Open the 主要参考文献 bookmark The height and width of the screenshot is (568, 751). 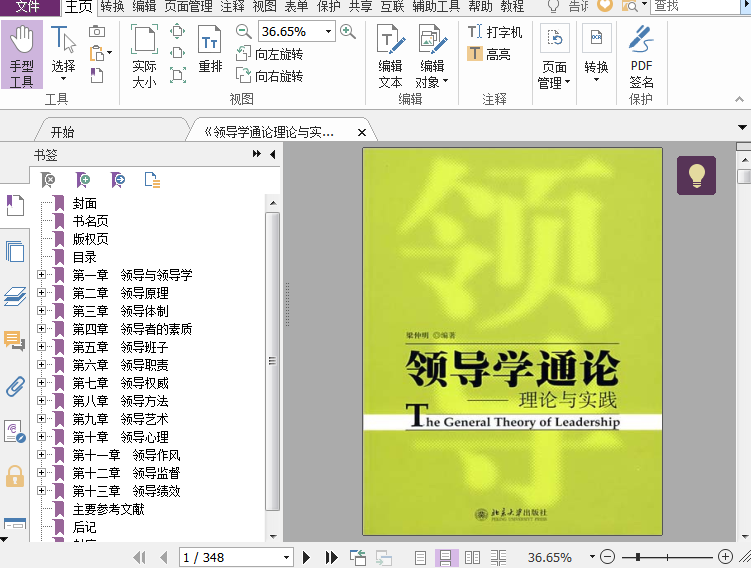coord(108,509)
